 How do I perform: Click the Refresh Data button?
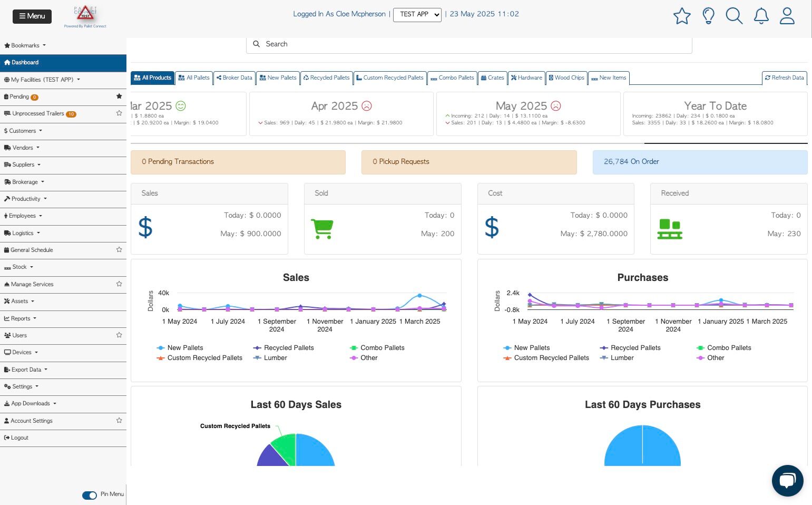point(784,77)
